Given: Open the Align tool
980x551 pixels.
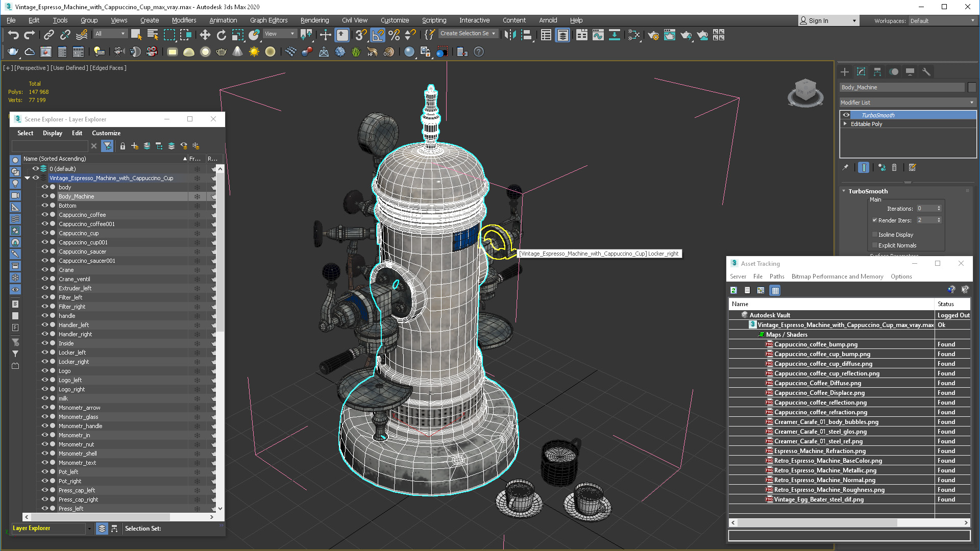Looking at the screenshot, I should click(x=526, y=35).
